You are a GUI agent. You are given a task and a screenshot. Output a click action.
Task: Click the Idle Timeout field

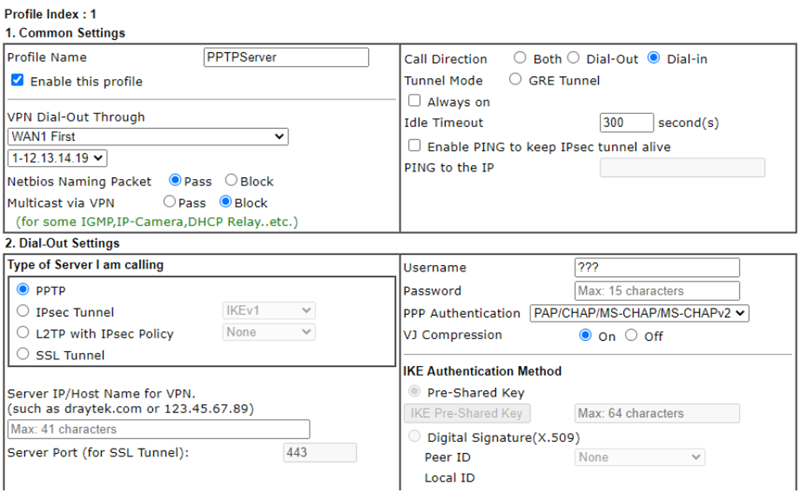pyautogui.click(x=626, y=123)
